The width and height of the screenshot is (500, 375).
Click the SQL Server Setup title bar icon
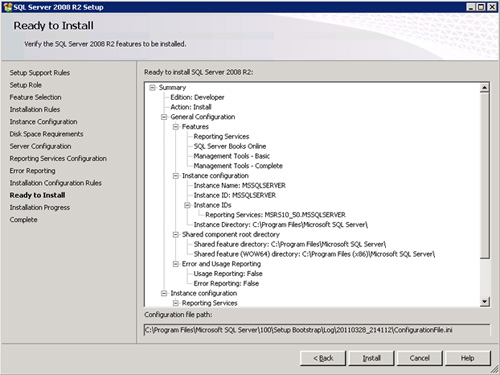coord(7,7)
